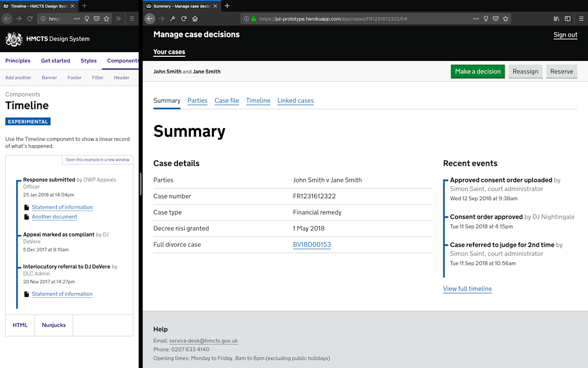This screenshot has height=368, width=588.
Task: Reload the HMCTS Design System page
Action: click(30, 19)
